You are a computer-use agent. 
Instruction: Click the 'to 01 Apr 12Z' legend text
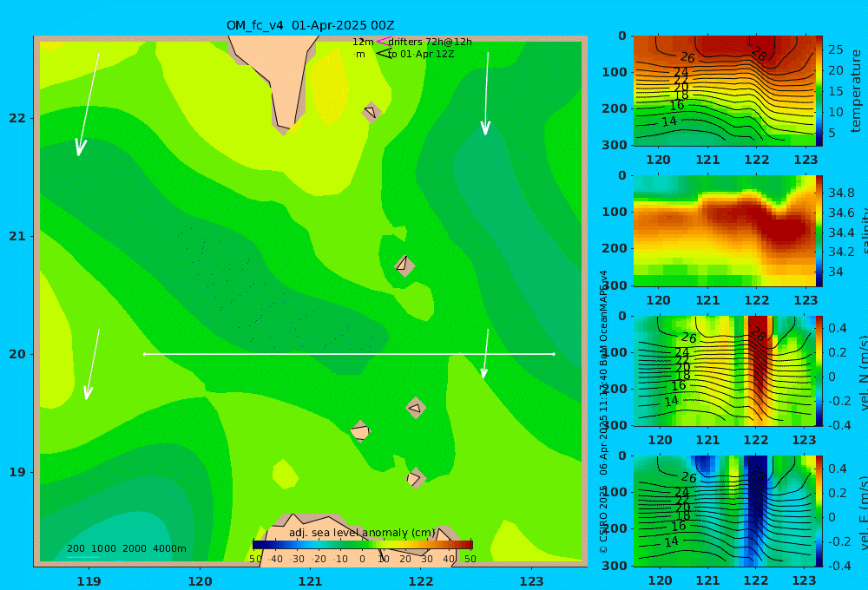click(x=421, y=55)
